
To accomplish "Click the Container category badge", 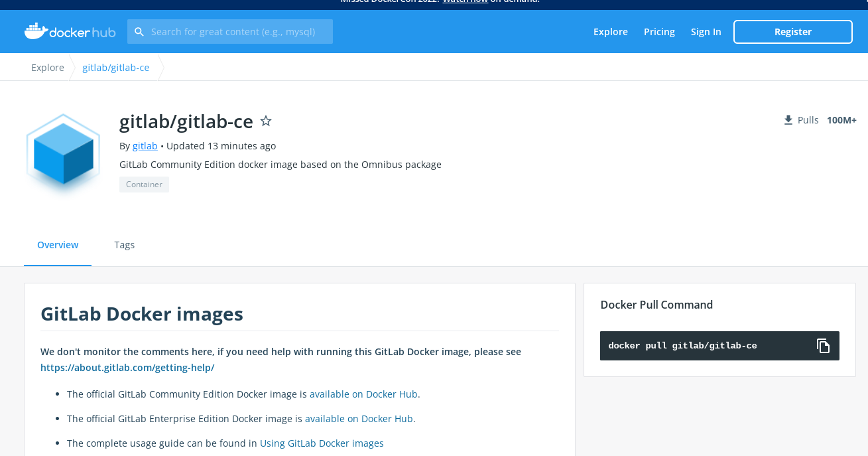I will tap(144, 184).
